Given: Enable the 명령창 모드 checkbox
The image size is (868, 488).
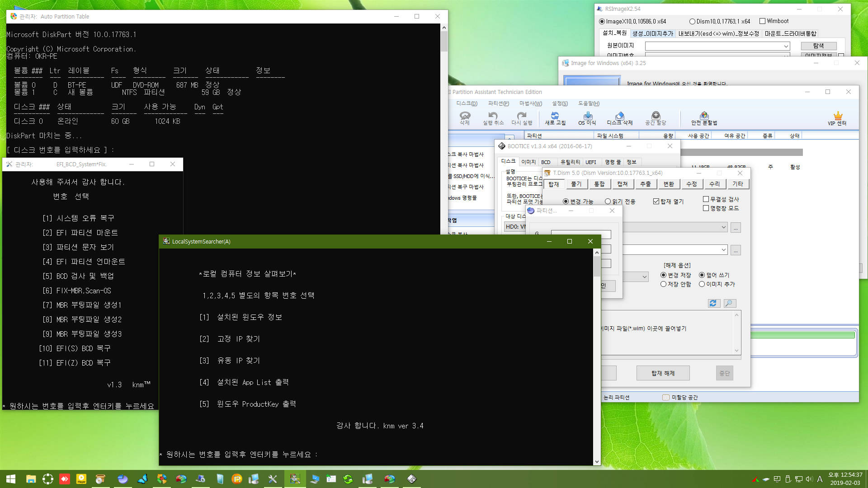Looking at the screenshot, I should (x=706, y=208).
